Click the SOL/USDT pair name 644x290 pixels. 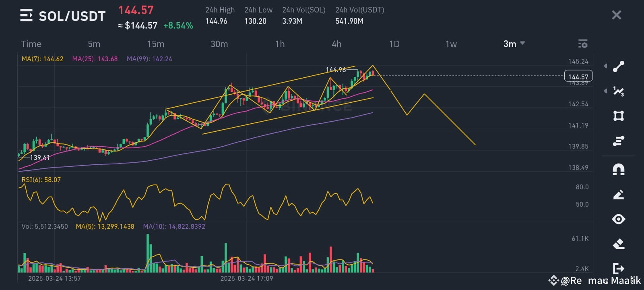click(72, 16)
